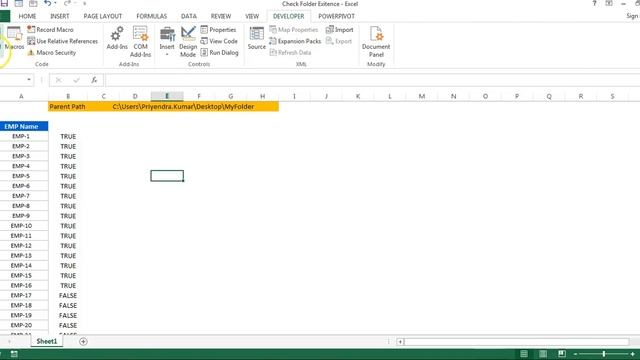640x360 pixels.
Task: Zoom in with plus button
Action: 632,354
